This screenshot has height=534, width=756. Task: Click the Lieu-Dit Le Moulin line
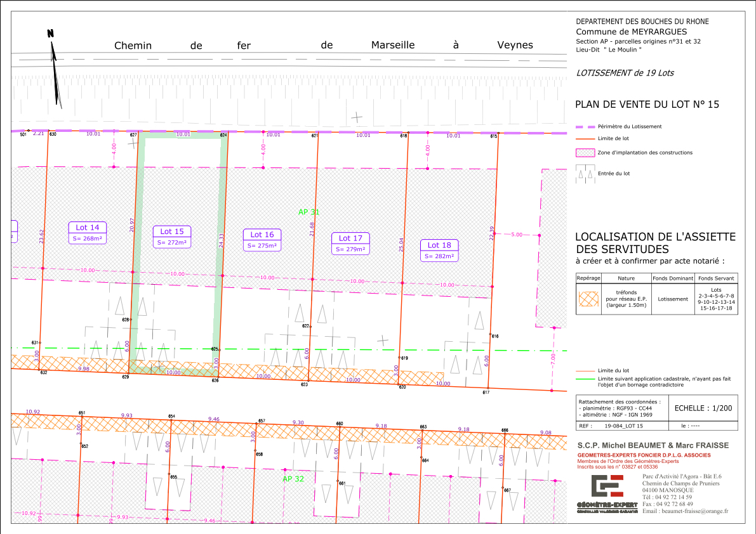click(x=609, y=49)
